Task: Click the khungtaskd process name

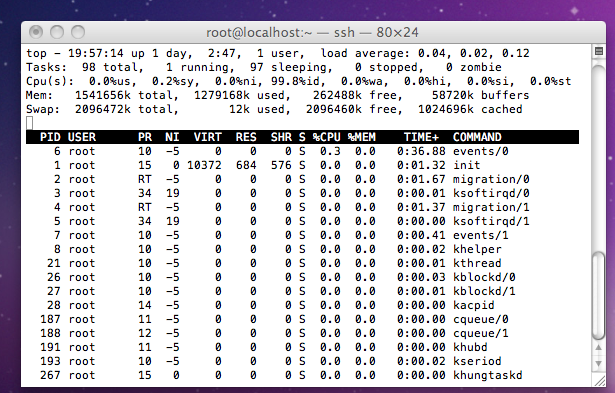Action: (488, 375)
